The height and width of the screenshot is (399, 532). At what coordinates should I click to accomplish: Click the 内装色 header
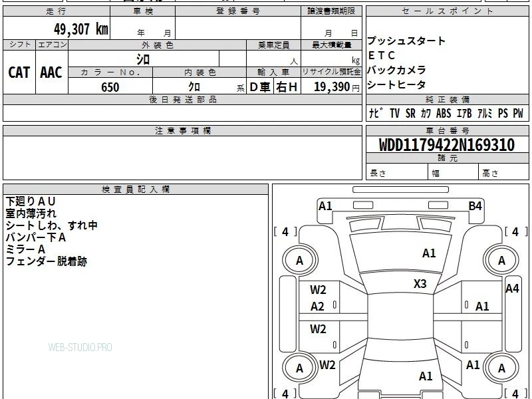coord(199,72)
